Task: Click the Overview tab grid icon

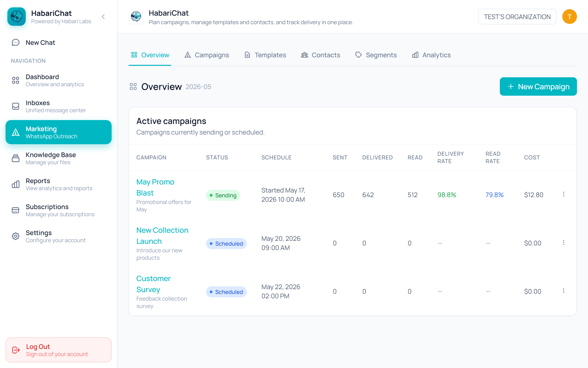Action: (134, 55)
